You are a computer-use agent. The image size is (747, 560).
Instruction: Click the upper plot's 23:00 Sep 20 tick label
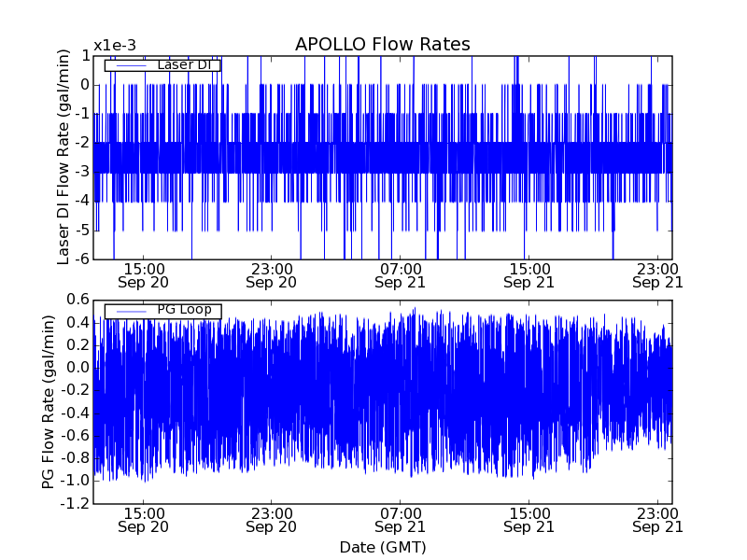pyautogui.click(x=271, y=275)
